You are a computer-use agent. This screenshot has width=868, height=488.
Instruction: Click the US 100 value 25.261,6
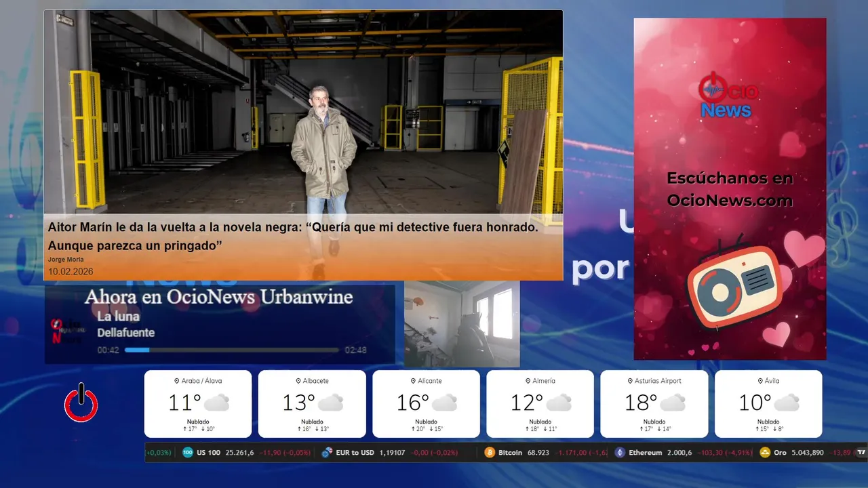coord(240,452)
